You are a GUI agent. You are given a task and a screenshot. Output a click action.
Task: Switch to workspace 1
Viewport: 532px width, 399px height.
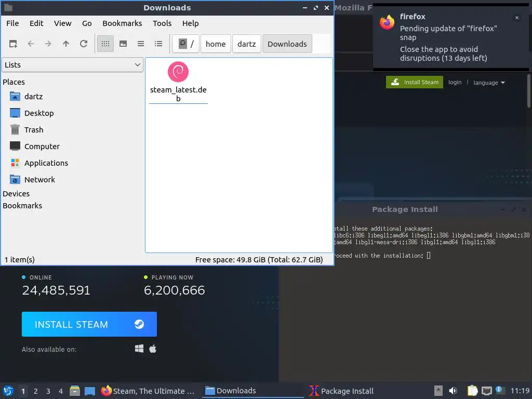23,391
